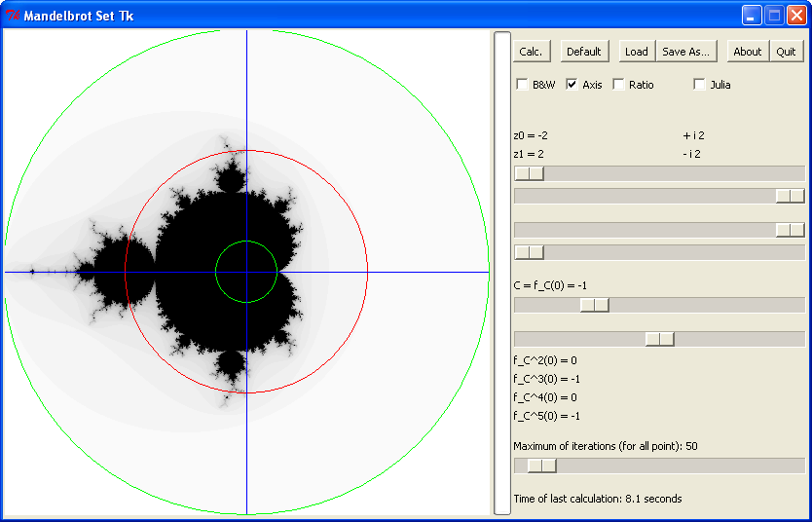
Task: Toggle the Axis checkbox off
Action: (x=572, y=85)
